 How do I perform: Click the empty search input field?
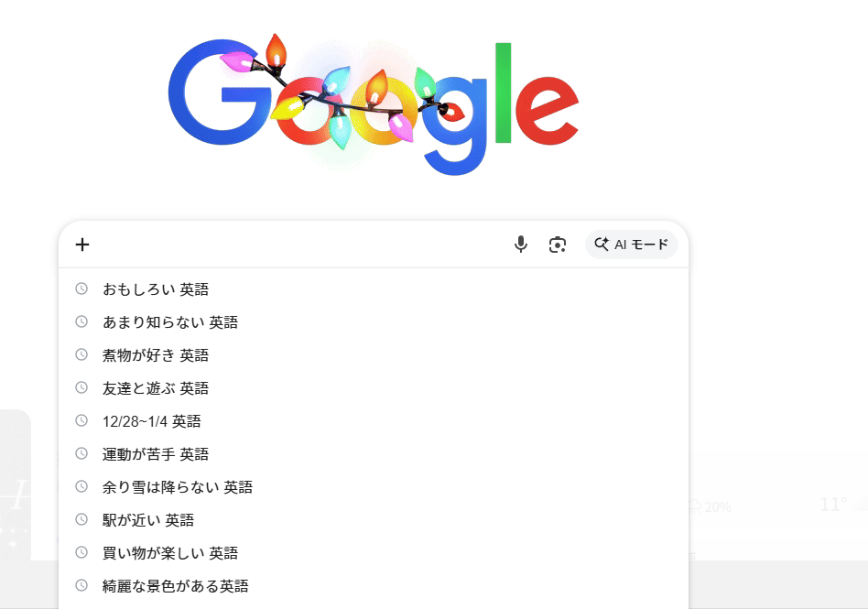coord(298,245)
